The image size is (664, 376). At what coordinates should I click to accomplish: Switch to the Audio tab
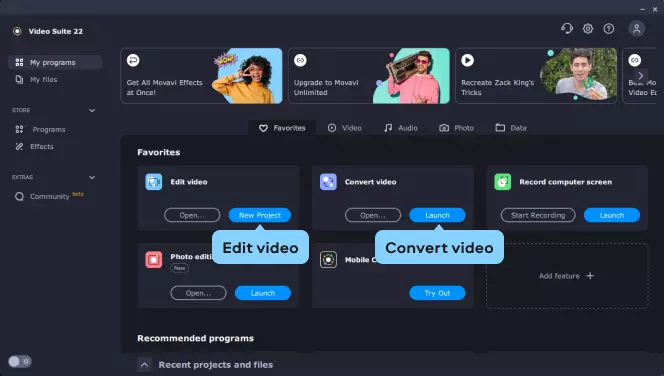point(401,128)
